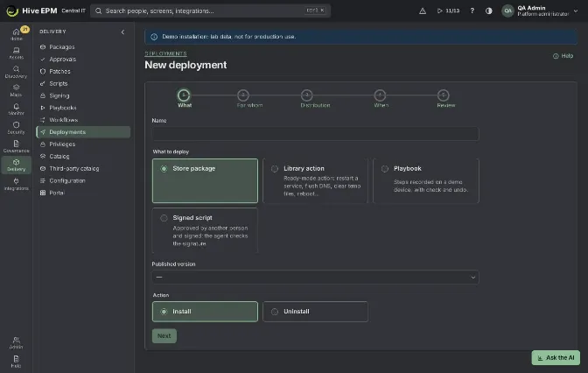Screen dimensions: 588x373
Task: Open the Assets icon in left rail
Action: pyautogui.click(x=16, y=51)
